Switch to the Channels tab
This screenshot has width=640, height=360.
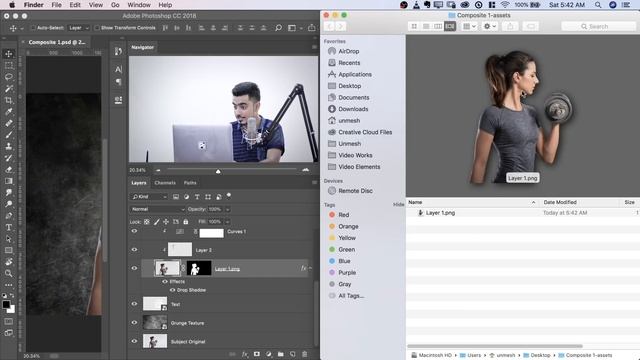[165, 183]
